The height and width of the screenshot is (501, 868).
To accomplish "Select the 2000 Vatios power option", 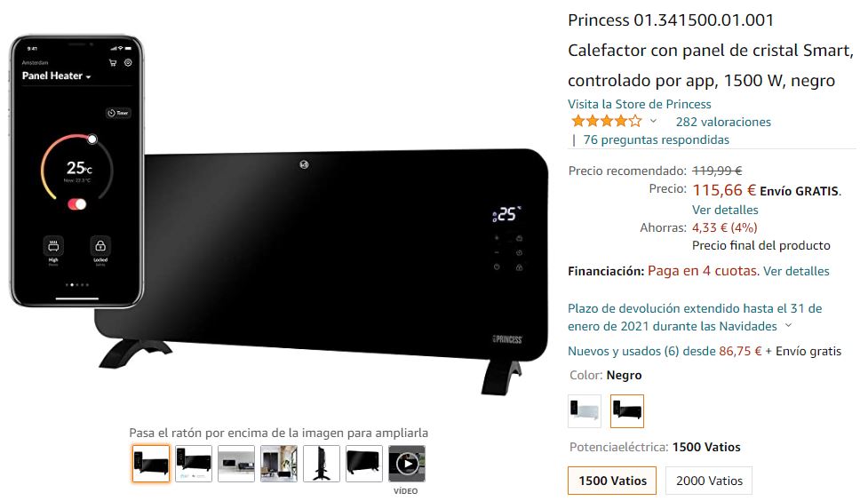I will pos(709,481).
